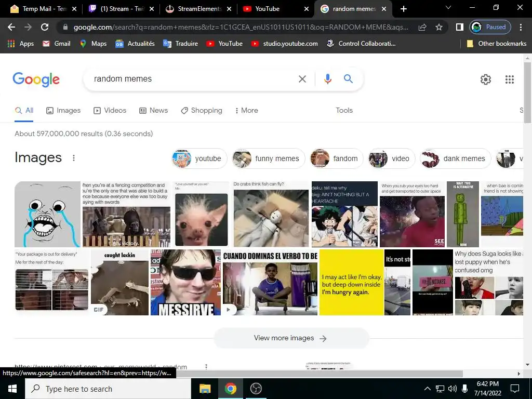Select the Shopping search tab
Image resolution: width=532 pixels, height=399 pixels.
pyautogui.click(x=202, y=110)
